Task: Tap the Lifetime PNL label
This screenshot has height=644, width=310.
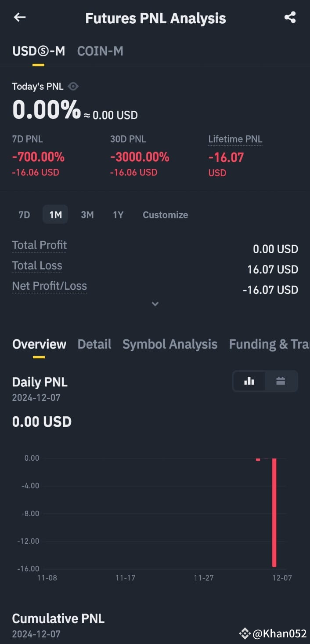Action: click(x=235, y=139)
